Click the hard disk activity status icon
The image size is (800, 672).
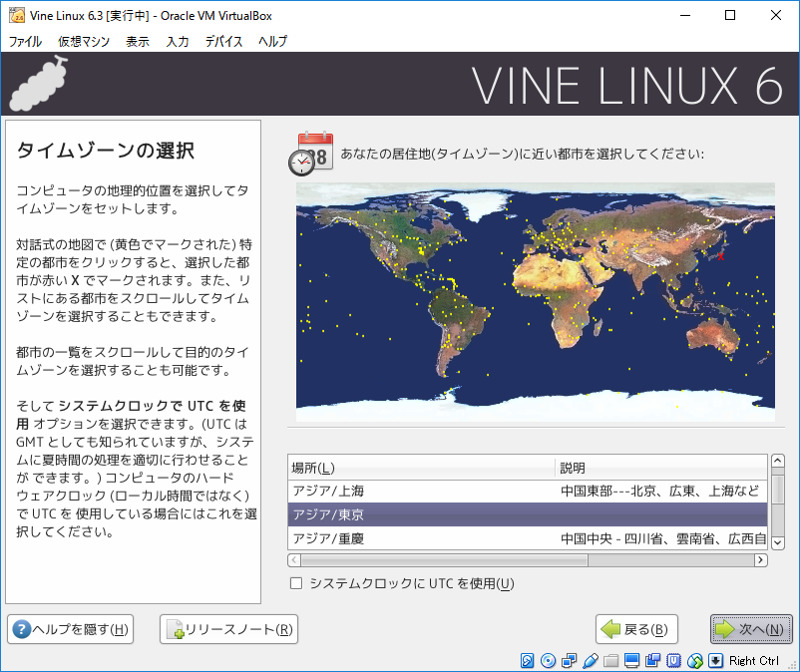click(x=528, y=661)
